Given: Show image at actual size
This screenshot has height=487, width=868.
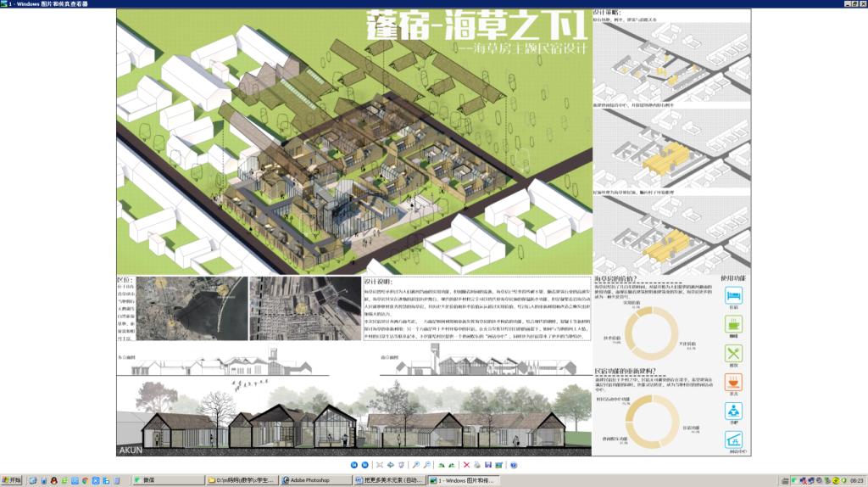Looking at the screenshot, I should pyautogui.click(x=391, y=465).
